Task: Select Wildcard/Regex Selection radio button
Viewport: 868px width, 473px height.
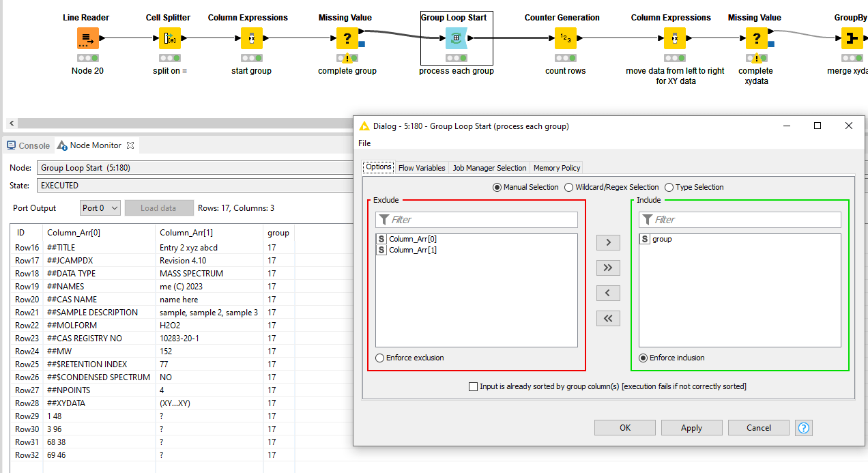Action: tap(569, 187)
